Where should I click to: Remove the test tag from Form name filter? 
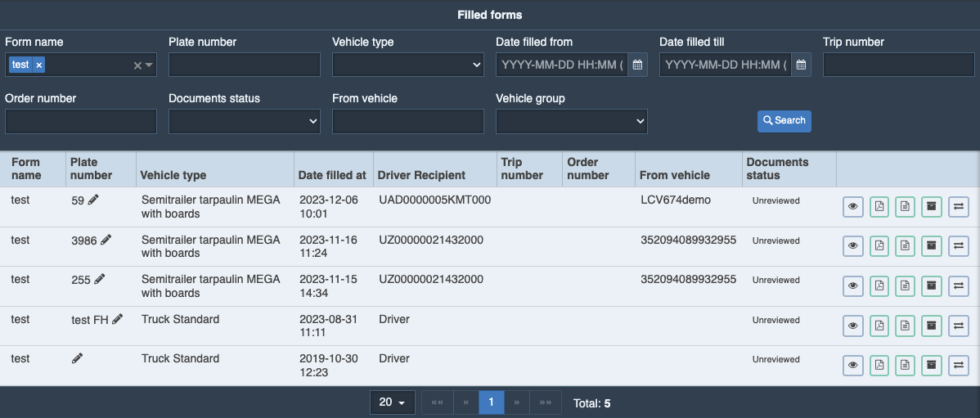[x=39, y=65]
